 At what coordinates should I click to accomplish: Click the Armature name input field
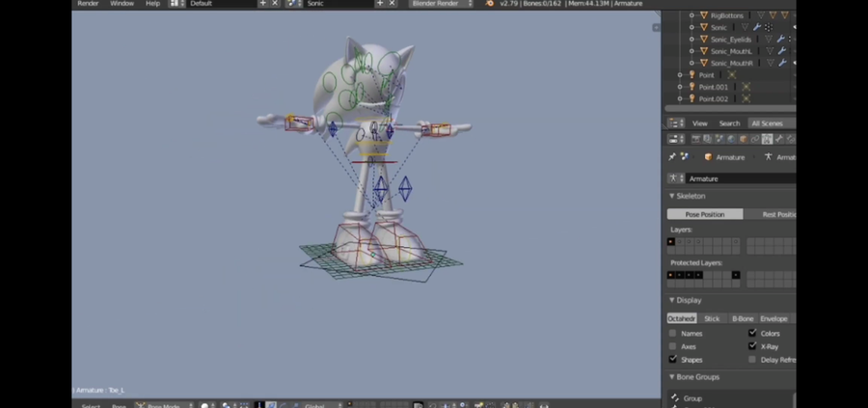pyautogui.click(x=741, y=178)
